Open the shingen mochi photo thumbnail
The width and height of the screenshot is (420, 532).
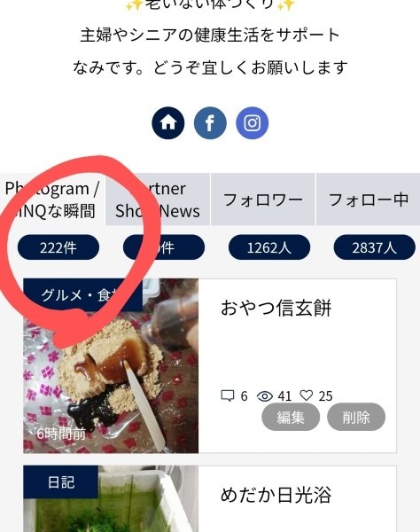coord(111,365)
